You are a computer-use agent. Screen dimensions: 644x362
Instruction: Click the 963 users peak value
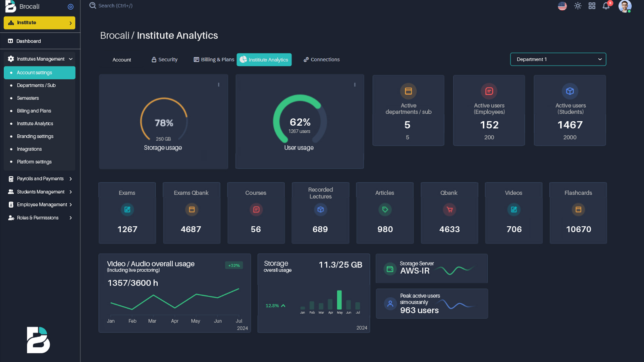[x=419, y=310]
